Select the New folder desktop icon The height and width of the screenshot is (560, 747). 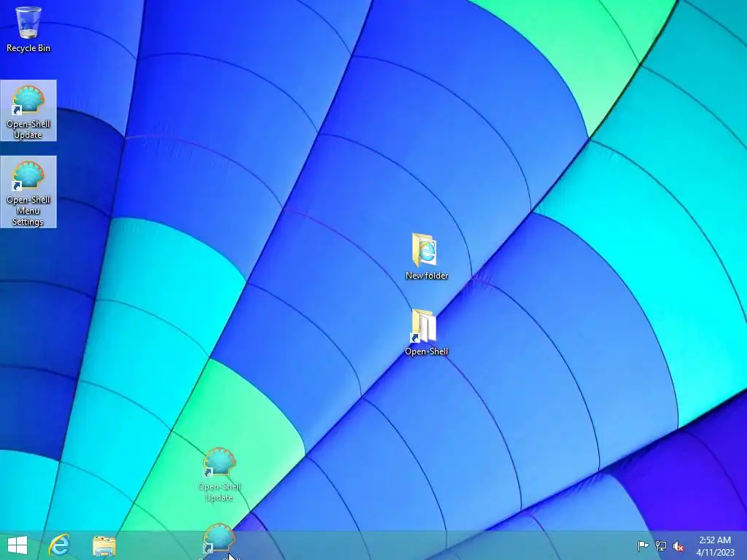pos(426,256)
